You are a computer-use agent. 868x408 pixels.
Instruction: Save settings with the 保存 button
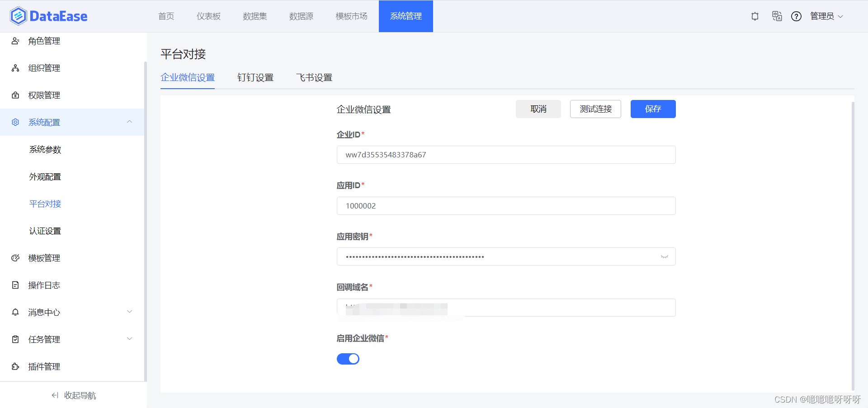(653, 109)
